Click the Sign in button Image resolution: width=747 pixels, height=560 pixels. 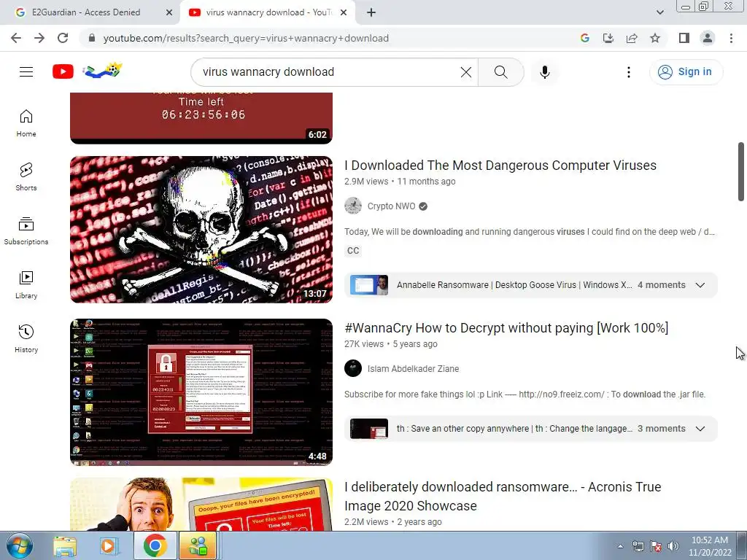(686, 72)
